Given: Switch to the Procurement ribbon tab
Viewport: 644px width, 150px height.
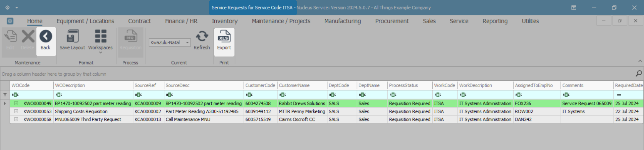Looking at the screenshot, I should pos(392,21).
